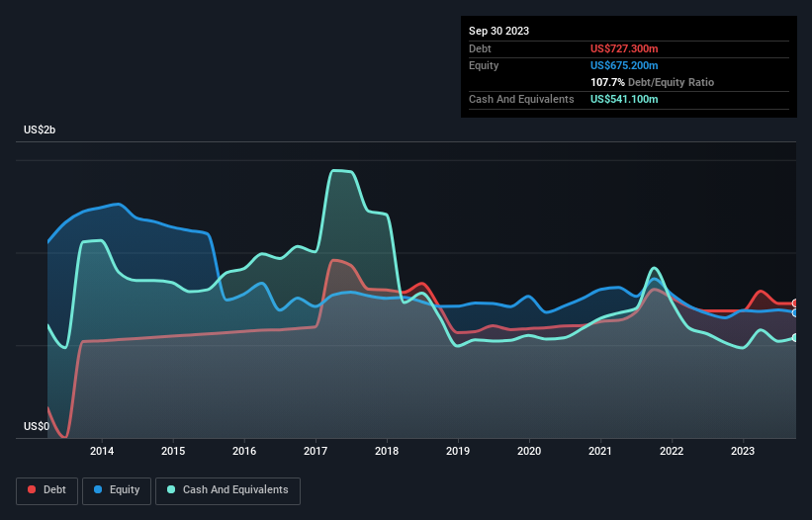Select the 2017 x-axis label
This screenshot has height=520, width=812.
[x=316, y=451]
